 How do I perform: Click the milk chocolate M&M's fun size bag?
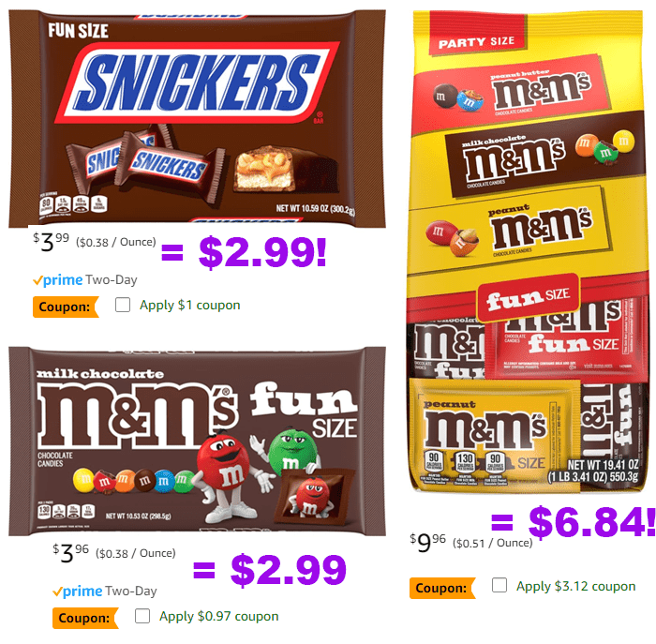(x=197, y=442)
